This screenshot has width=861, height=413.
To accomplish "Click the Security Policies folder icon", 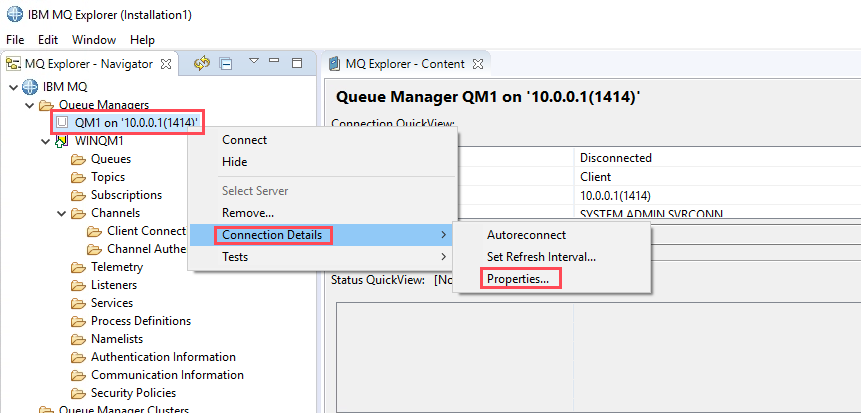I will pyautogui.click(x=79, y=393).
